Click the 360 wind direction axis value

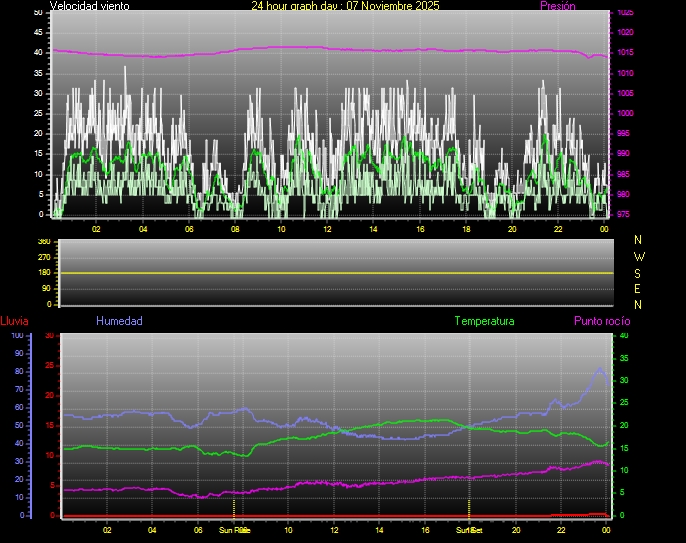click(43, 242)
